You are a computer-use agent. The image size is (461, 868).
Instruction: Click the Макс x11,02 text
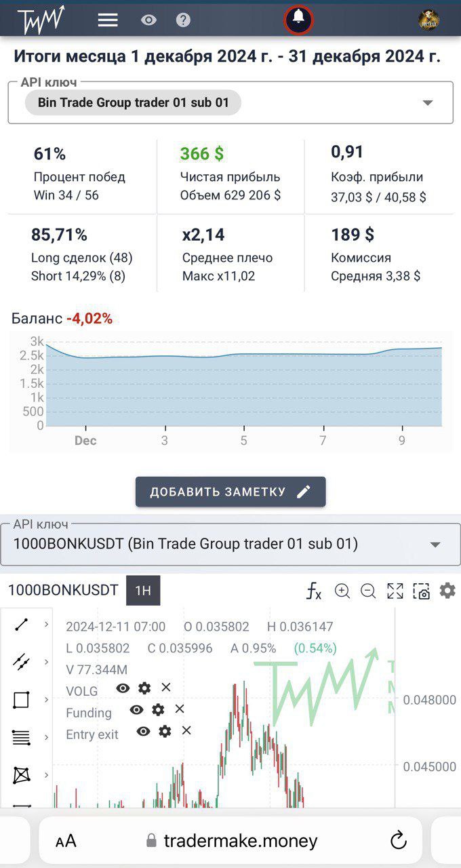pyautogui.click(x=218, y=276)
